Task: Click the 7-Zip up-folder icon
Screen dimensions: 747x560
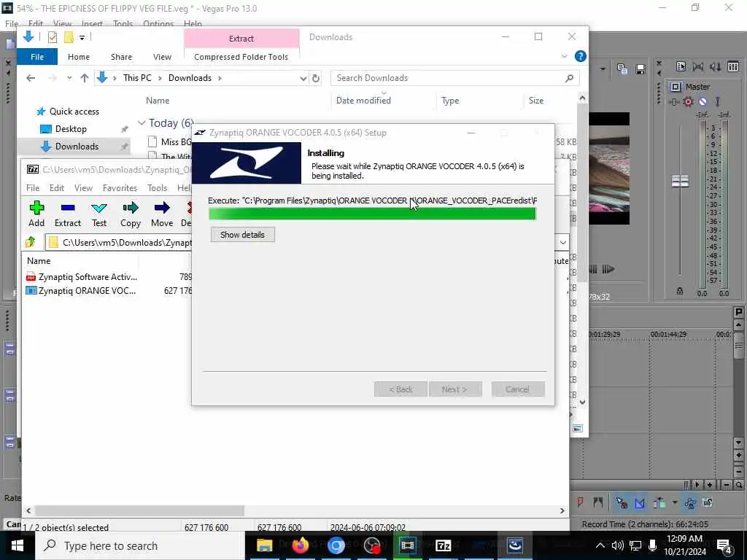Action: pyautogui.click(x=31, y=242)
